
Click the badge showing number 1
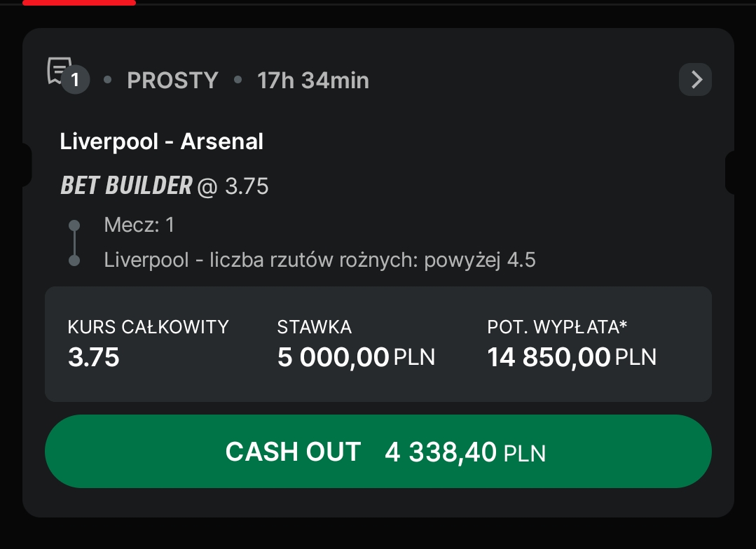click(75, 81)
